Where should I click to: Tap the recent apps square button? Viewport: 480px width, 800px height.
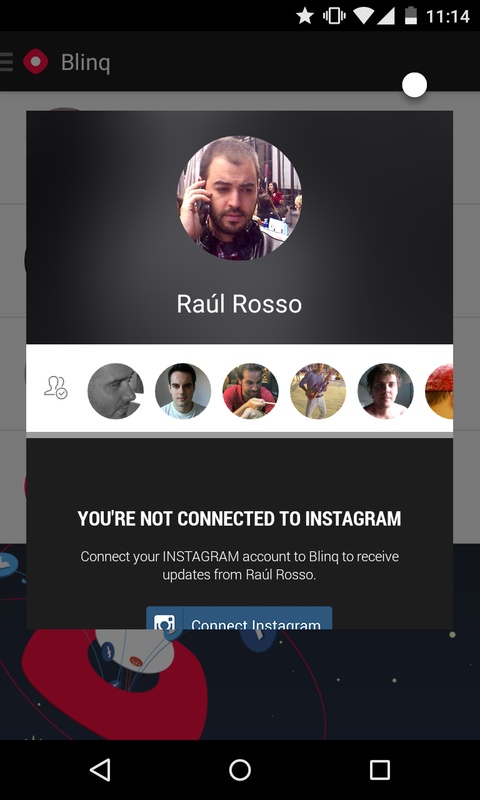[380, 770]
